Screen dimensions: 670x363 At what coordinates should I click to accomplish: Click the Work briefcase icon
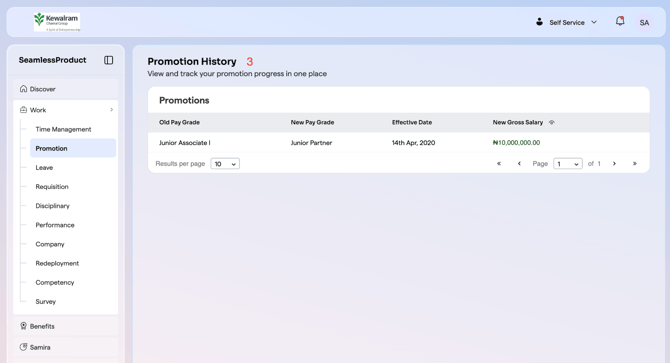24,110
